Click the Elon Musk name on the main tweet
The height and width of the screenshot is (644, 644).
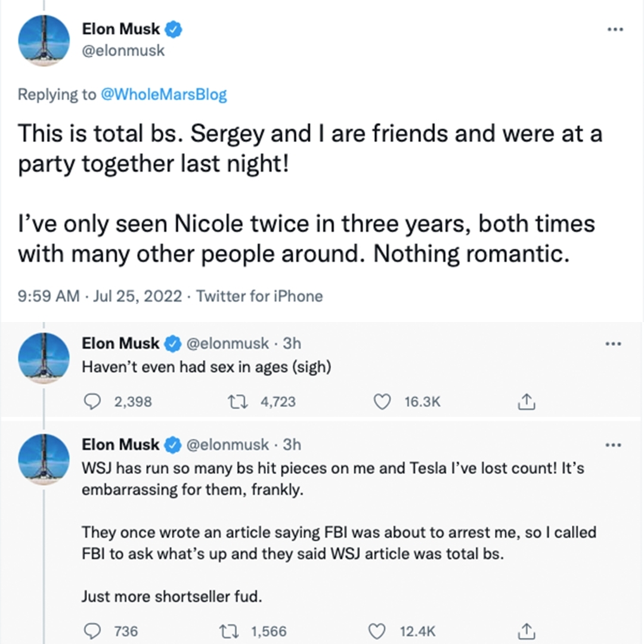coord(120,29)
